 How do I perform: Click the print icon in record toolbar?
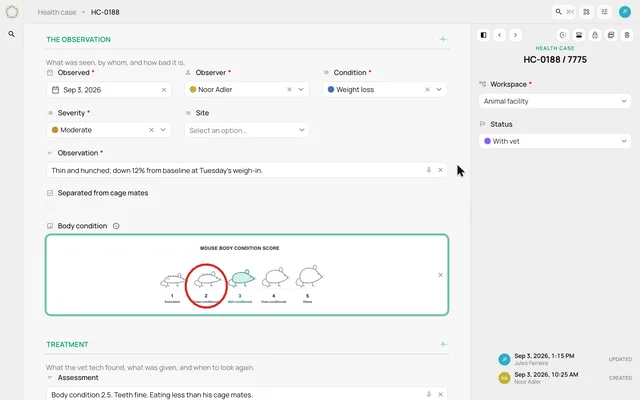(579, 35)
